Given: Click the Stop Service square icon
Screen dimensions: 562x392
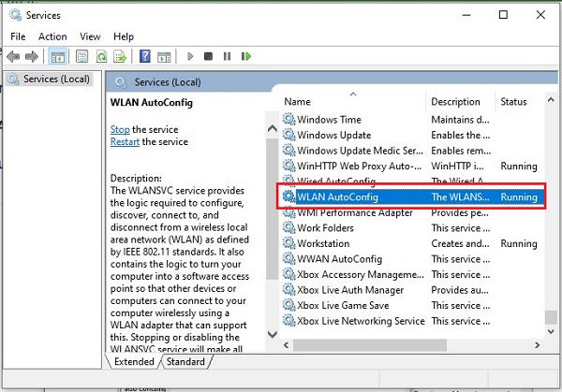Looking at the screenshot, I should tap(208, 56).
